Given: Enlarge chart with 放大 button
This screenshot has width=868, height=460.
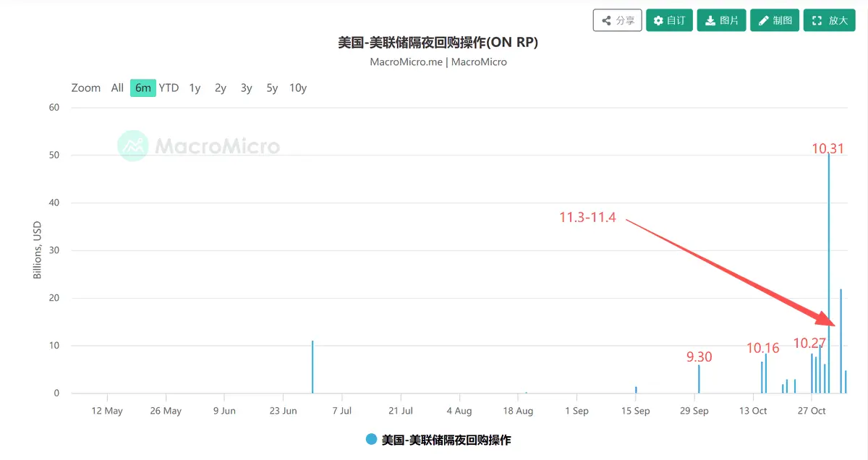Looking at the screenshot, I should [x=830, y=20].
